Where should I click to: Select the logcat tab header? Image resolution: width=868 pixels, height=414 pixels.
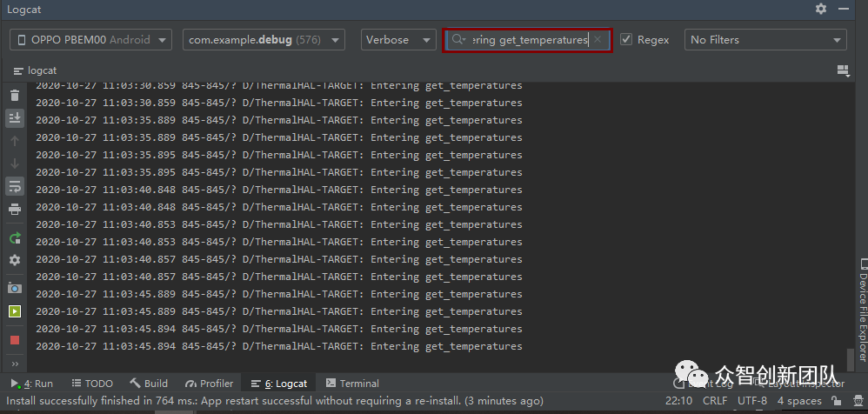tap(36, 70)
